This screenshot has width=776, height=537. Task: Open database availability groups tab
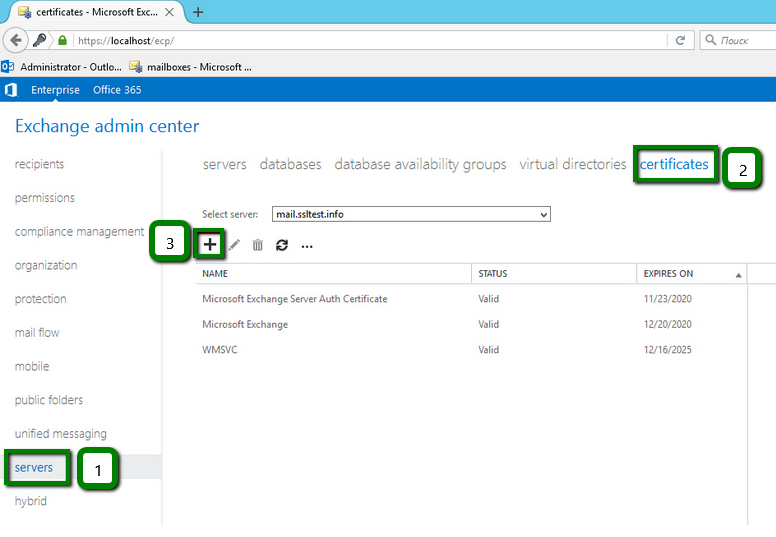coord(420,164)
